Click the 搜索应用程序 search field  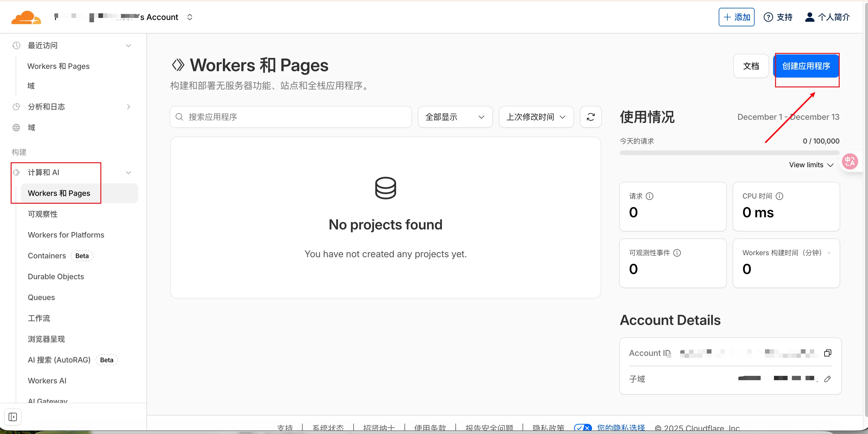click(x=290, y=117)
